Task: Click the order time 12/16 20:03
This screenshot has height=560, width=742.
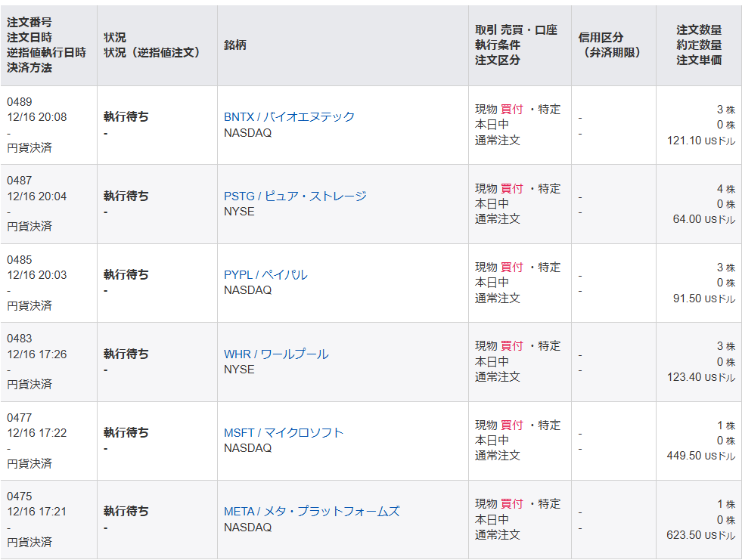Action: (37, 275)
